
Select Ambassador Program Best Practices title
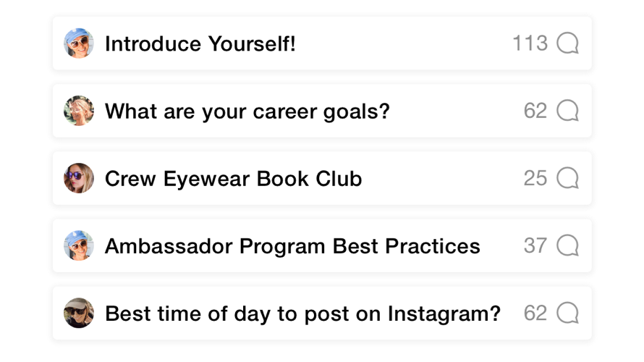(292, 246)
